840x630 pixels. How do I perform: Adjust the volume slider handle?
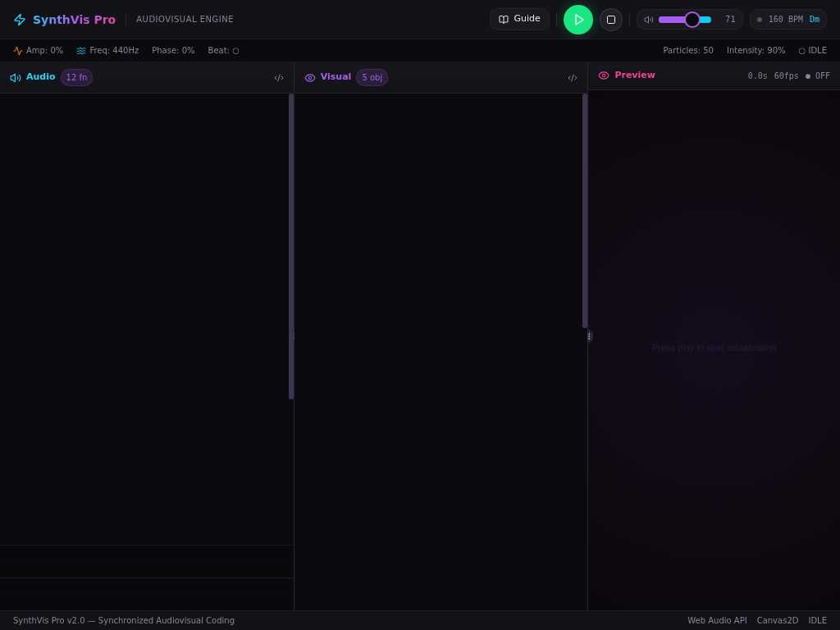[692, 20]
